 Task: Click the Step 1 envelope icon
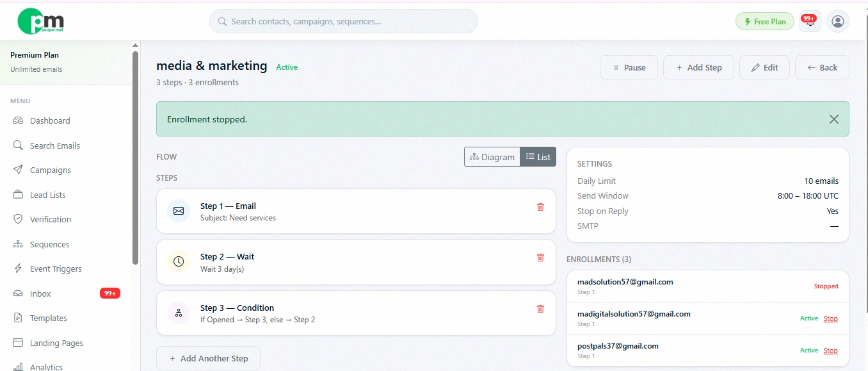click(179, 211)
